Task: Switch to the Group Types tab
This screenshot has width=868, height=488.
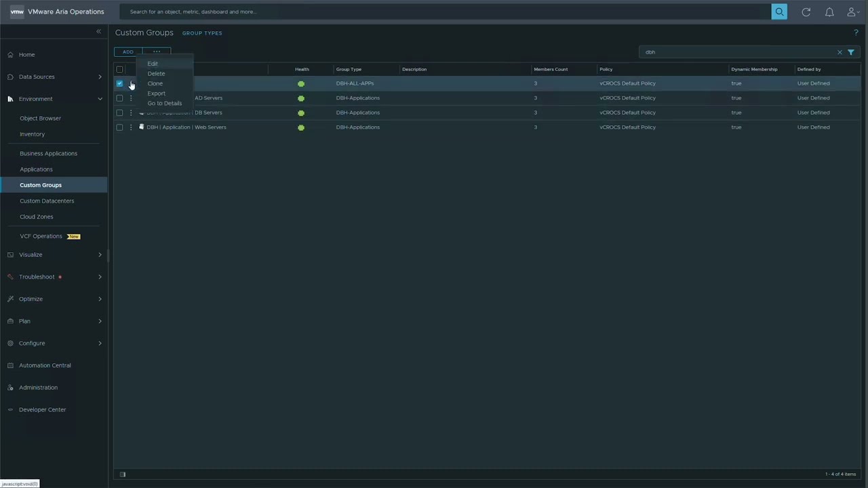Action: click(x=202, y=33)
